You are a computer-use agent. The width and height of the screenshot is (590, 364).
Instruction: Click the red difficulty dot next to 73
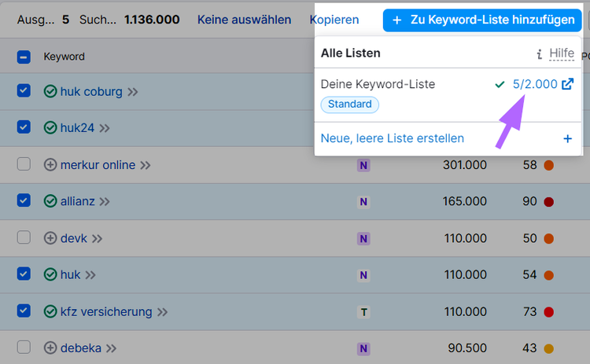(x=548, y=312)
